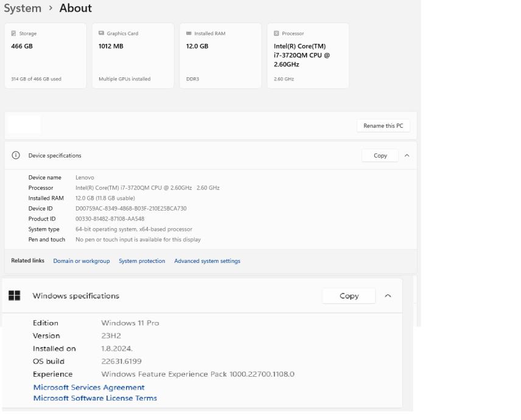Open the Domain or workgroup link
521x420 pixels.
coord(82,261)
